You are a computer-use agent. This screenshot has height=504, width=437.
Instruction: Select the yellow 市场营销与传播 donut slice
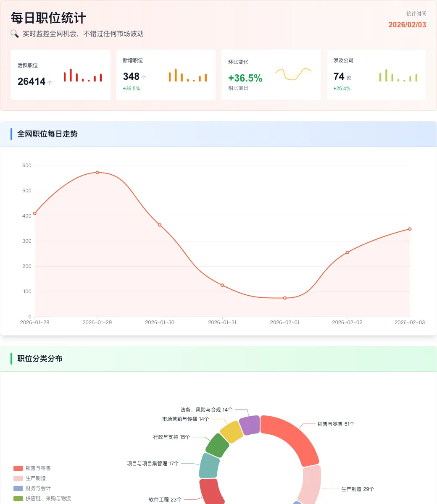tap(232, 432)
